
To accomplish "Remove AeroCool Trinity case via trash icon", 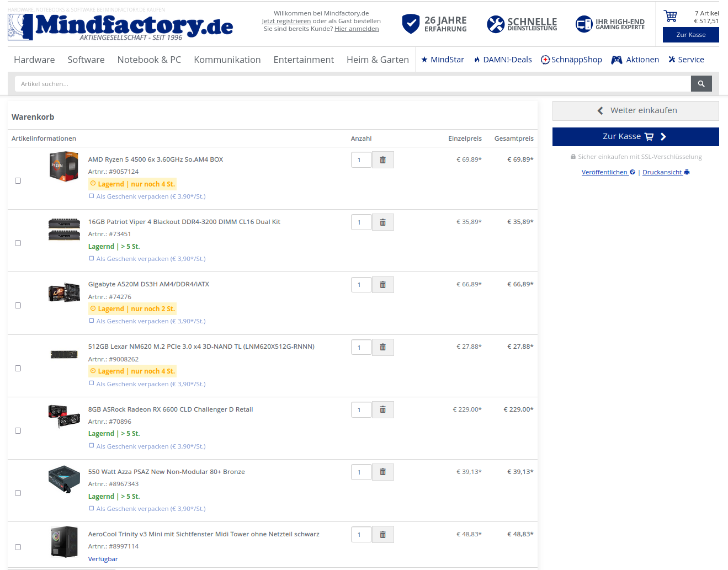I will coord(382,535).
